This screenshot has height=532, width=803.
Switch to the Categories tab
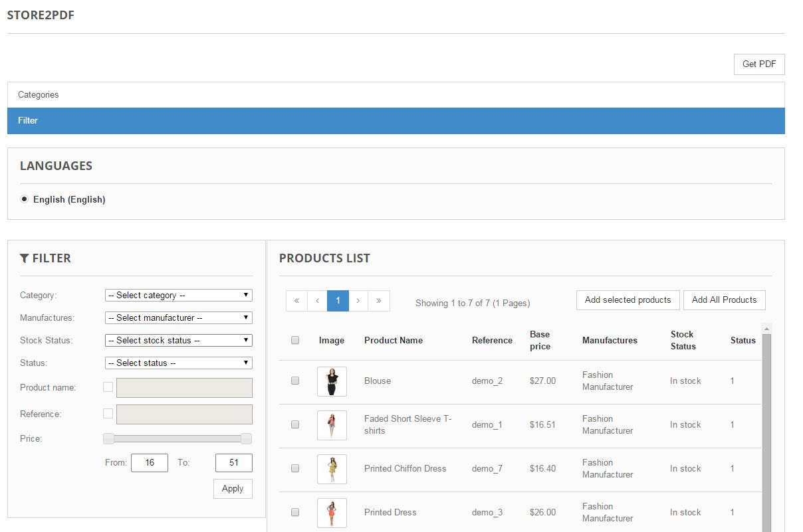tap(39, 95)
